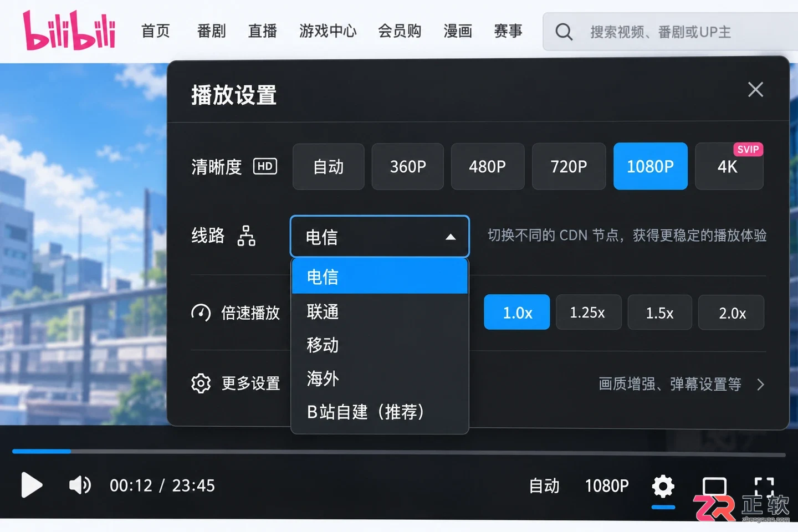Click the 线路 network node icon
The height and width of the screenshot is (532, 798).
coord(247,236)
